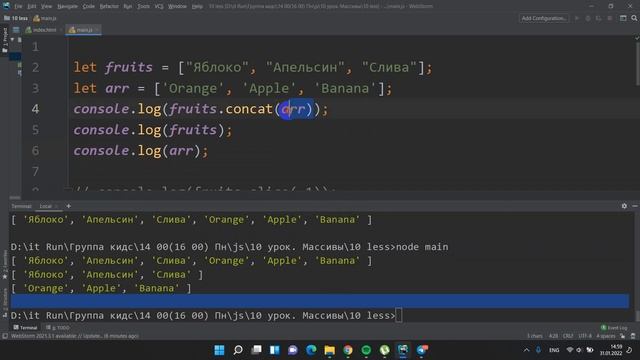Click the WebStorm taskbar icon
The width and height of the screenshot is (640, 360).
(403, 350)
